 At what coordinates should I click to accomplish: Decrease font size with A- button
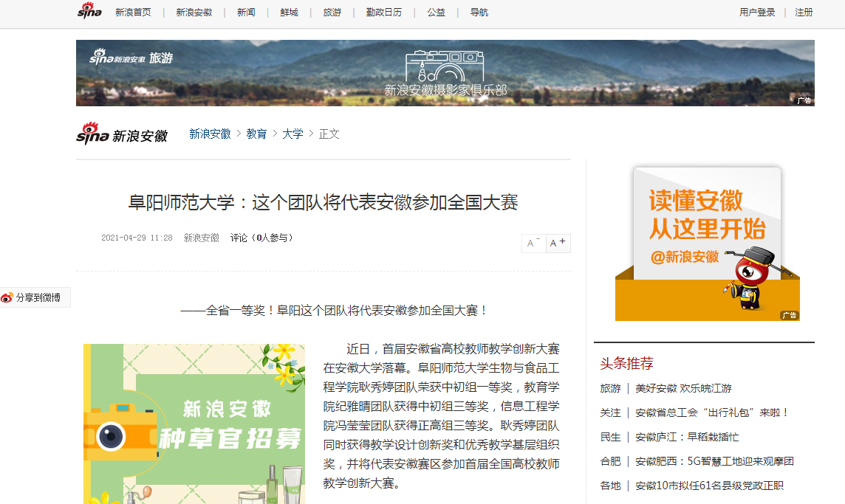click(x=533, y=244)
